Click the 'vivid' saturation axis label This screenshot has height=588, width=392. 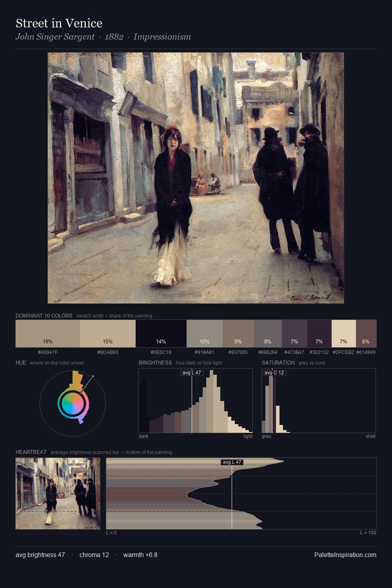[370, 436]
